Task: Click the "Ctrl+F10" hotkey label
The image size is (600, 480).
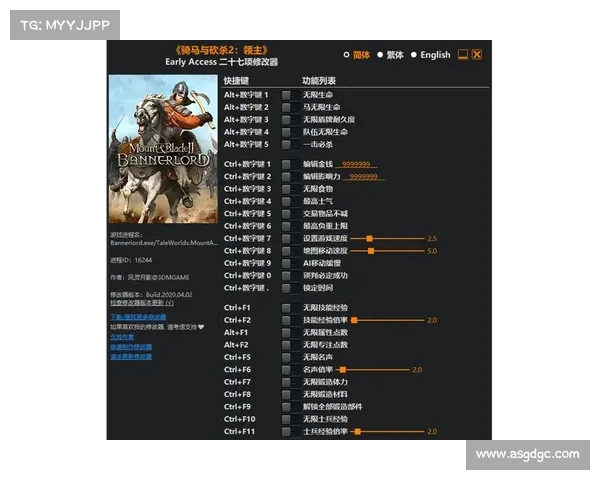Action: (240, 419)
